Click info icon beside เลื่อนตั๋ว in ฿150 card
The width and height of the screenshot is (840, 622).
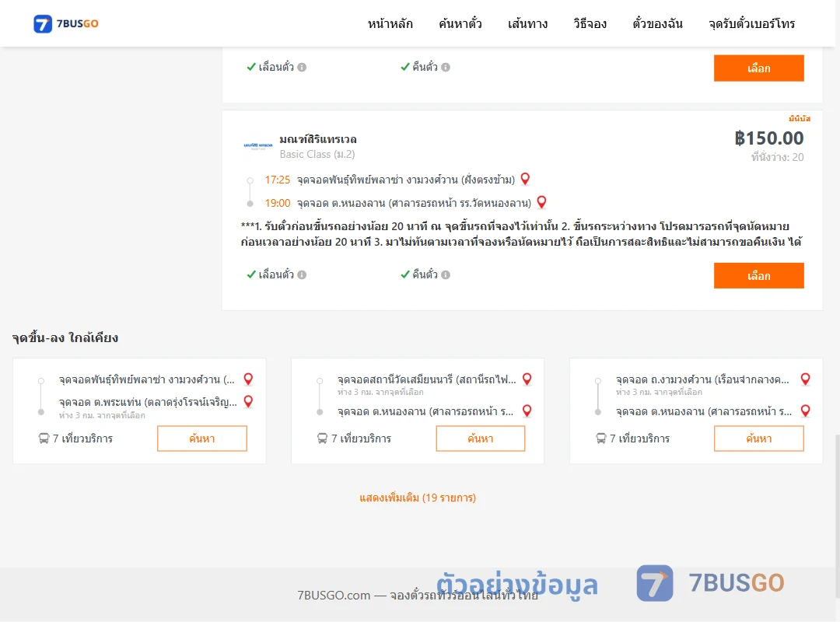[302, 274]
